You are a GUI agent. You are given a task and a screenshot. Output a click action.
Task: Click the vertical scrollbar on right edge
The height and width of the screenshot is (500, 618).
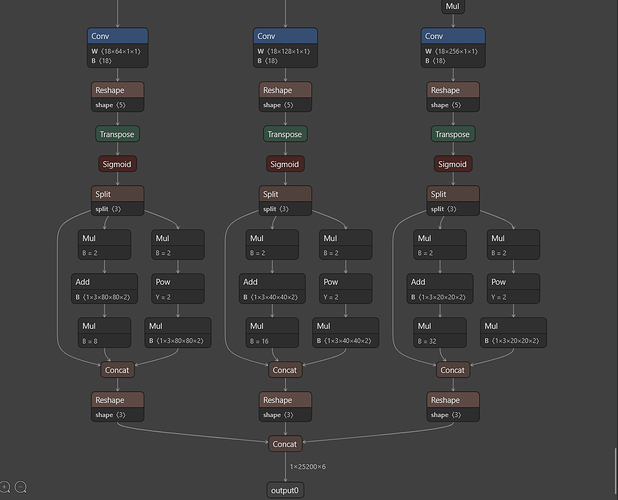tap(615, 470)
